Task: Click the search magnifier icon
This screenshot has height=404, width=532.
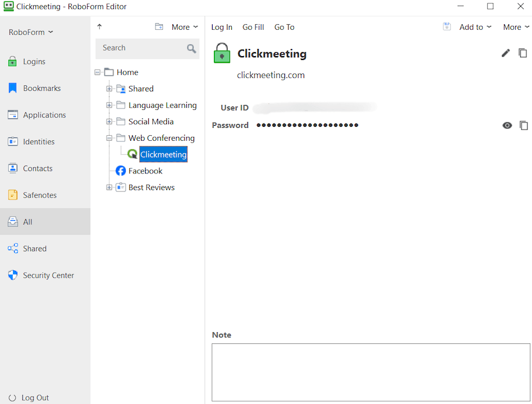Action: point(191,49)
